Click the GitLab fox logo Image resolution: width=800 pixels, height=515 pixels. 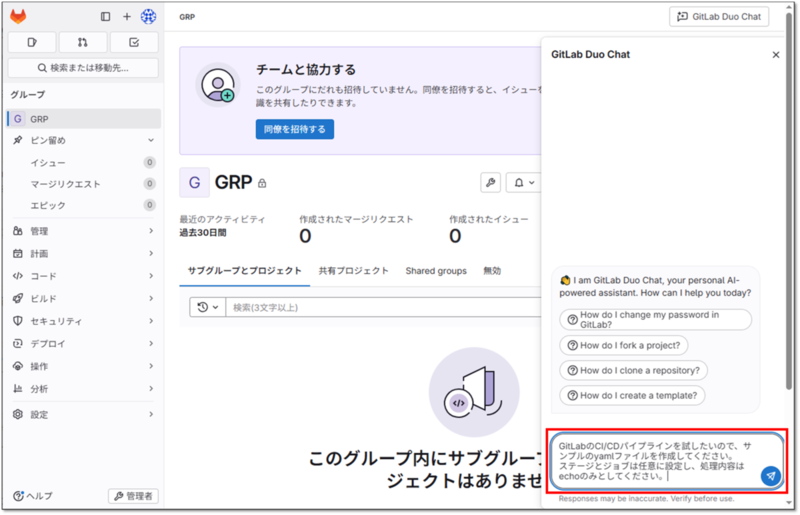[18, 16]
